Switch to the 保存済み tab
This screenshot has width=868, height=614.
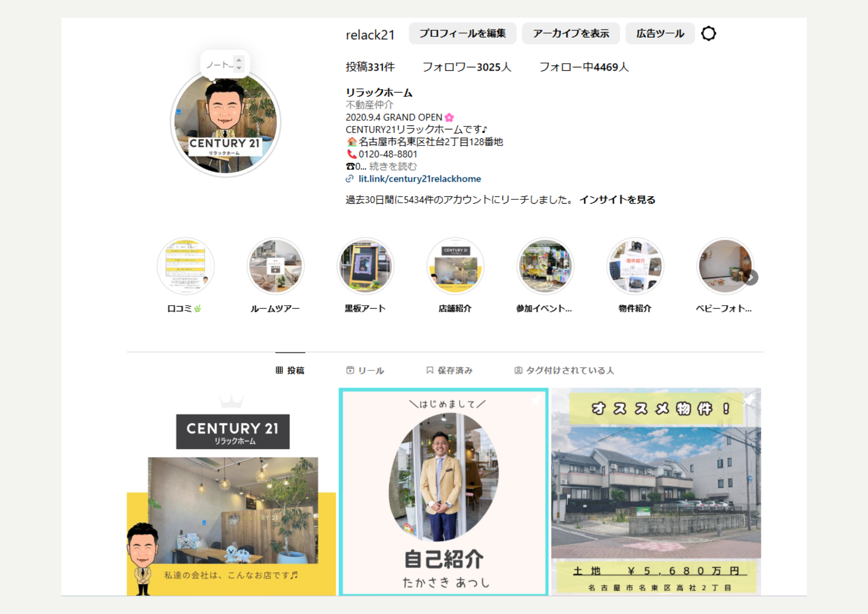pos(449,370)
